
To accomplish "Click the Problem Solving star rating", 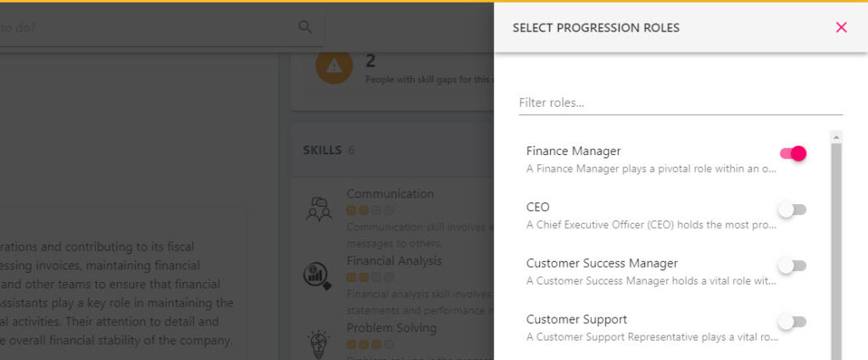I will tap(370, 345).
